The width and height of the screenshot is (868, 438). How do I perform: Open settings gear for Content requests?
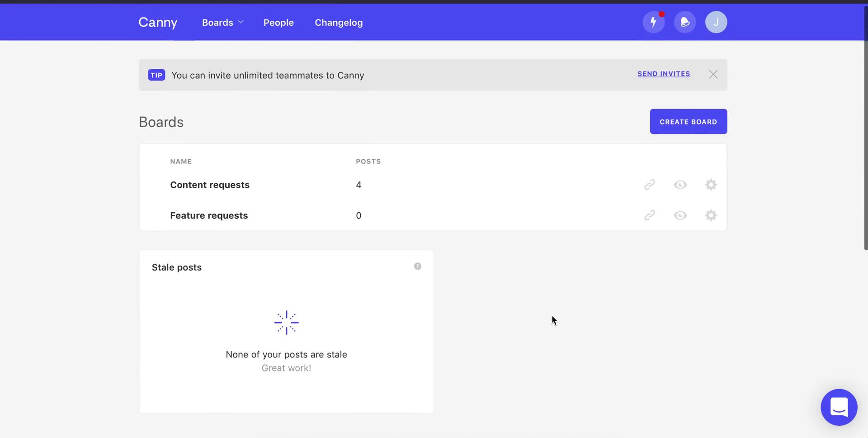click(x=711, y=185)
